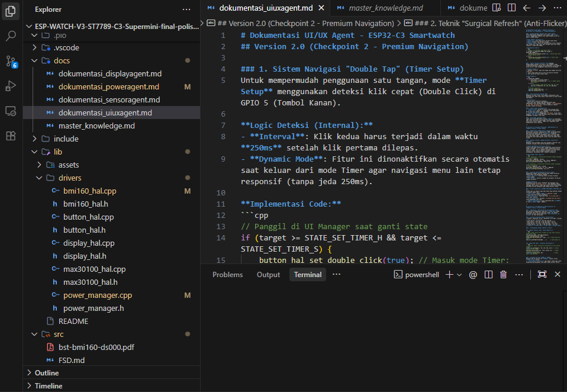
Task: Close the dokumentasi_uiuxagent.md tab
Action: coord(321,8)
